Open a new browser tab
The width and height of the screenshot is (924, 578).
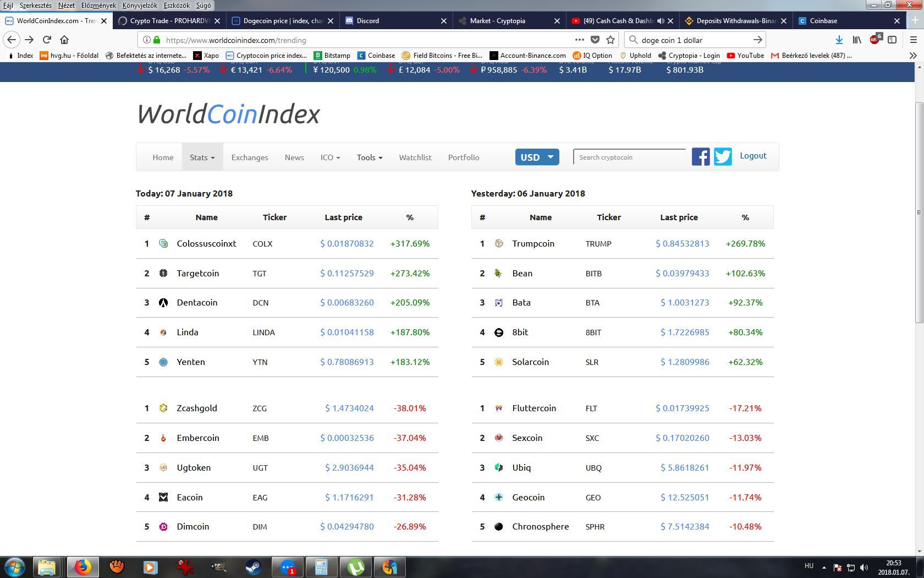[x=915, y=20]
